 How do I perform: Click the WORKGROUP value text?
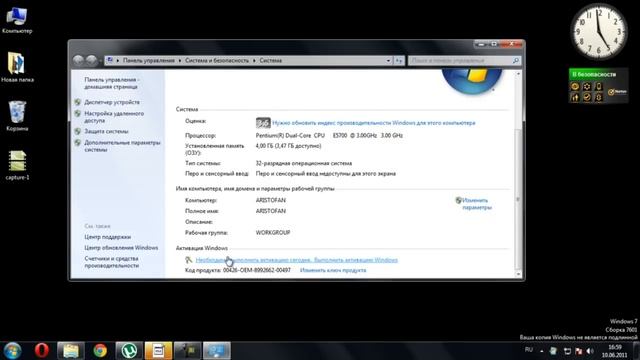273,233
